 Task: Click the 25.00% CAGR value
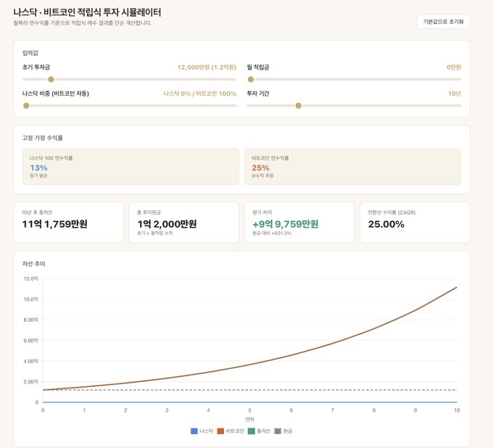[386, 224]
